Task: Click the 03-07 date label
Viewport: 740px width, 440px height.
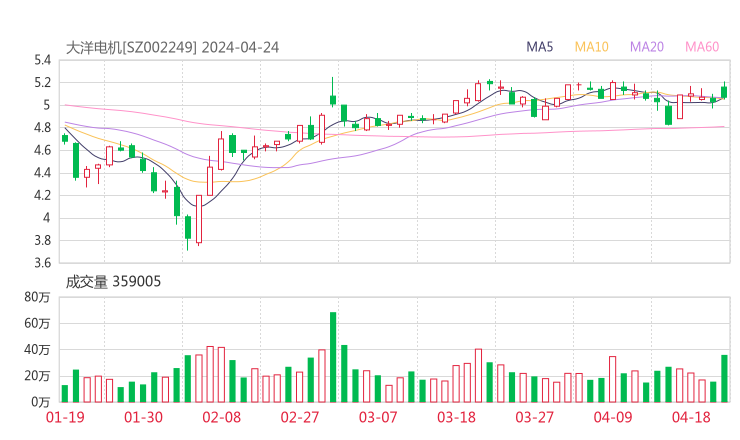Action: pyautogui.click(x=378, y=417)
